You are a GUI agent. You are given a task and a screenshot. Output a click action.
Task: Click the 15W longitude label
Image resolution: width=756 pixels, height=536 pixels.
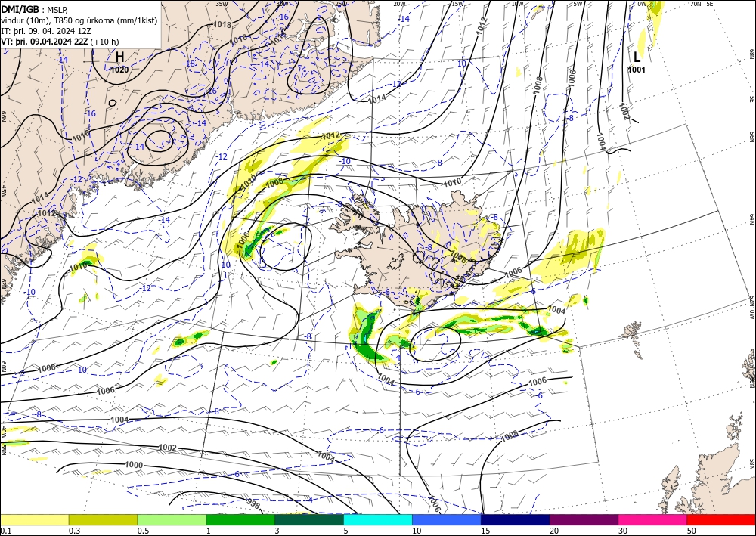click(x=458, y=4)
